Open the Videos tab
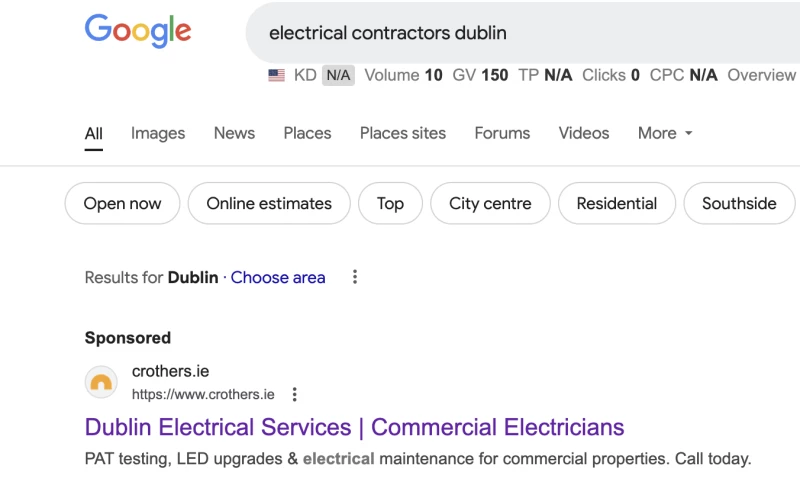 point(584,133)
